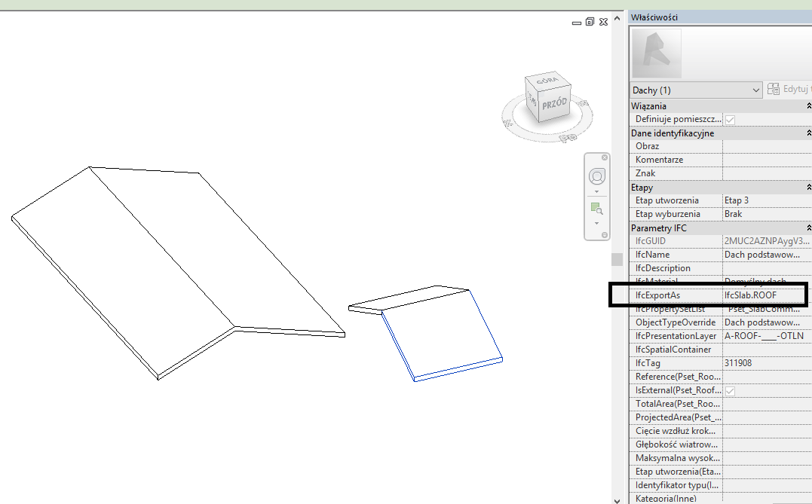Image resolution: width=812 pixels, height=504 pixels.
Task: Minimize the 3D view window
Action: click(576, 23)
